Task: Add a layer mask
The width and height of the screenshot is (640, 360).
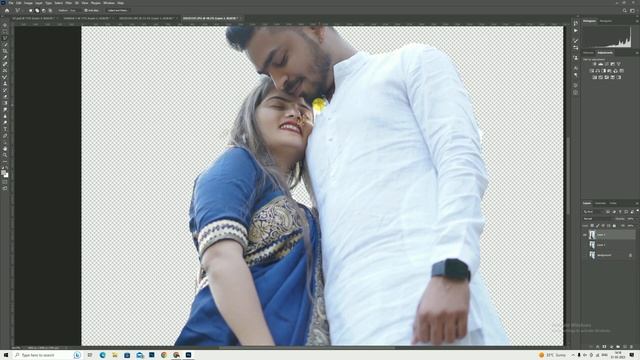Action: pyautogui.click(x=604, y=347)
